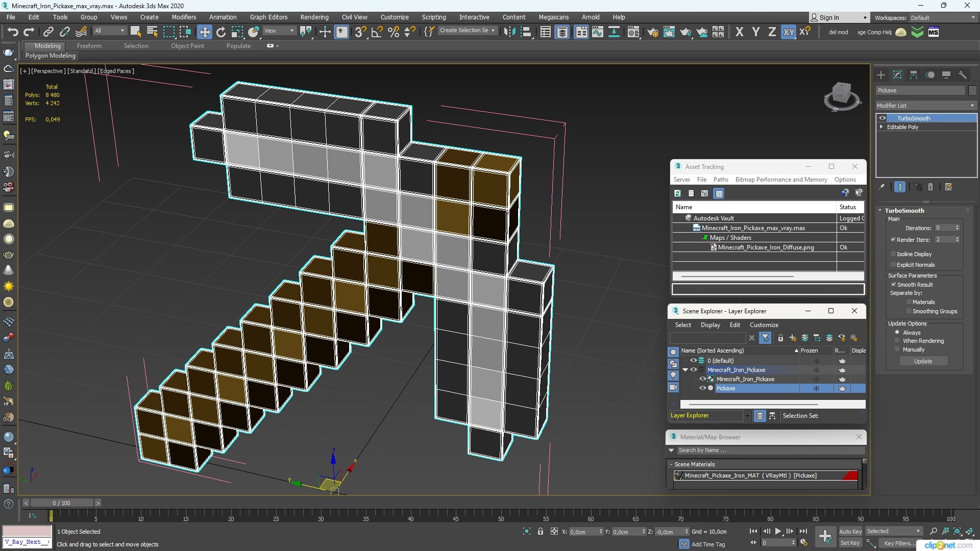Toggle visibility of TurboSmooth modifier eye

(883, 118)
